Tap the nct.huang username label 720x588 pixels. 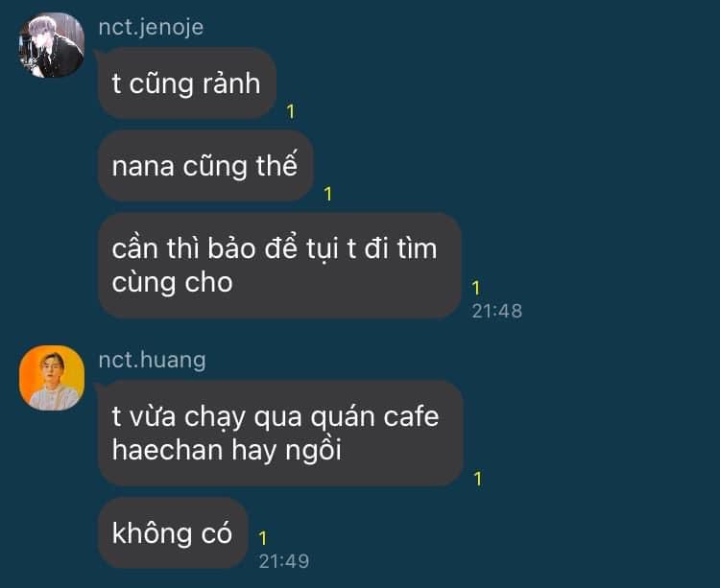pyautogui.click(x=152, y=360)
